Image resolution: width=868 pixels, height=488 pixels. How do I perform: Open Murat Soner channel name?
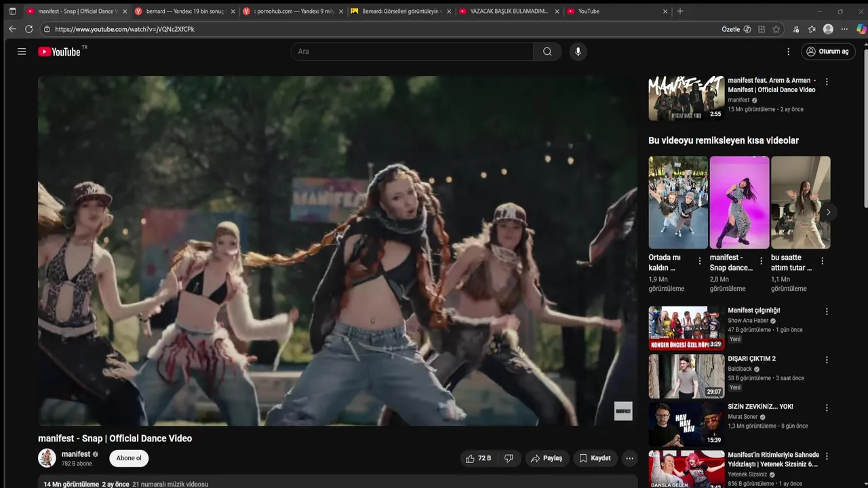click(743, 417)
